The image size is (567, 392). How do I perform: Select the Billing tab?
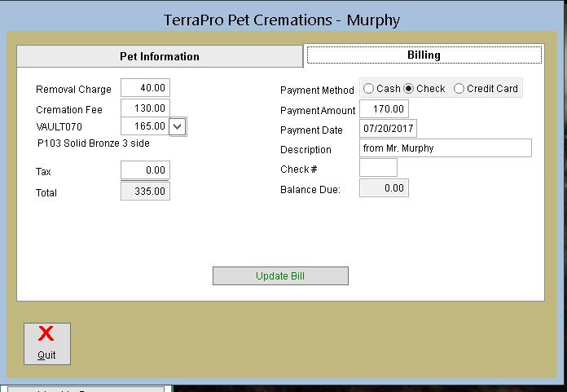click(x=424, y=55)
